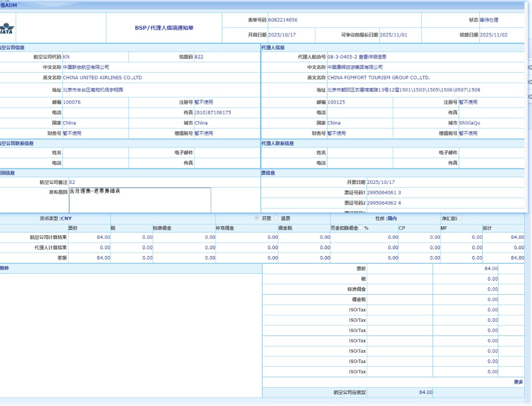Click the 附件 section header

coord(4,268)
